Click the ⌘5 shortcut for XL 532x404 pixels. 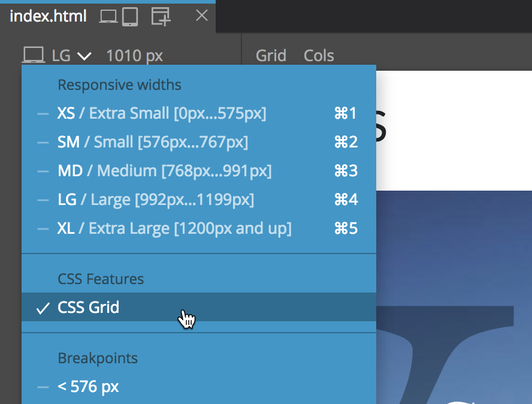tap(346, 228)
